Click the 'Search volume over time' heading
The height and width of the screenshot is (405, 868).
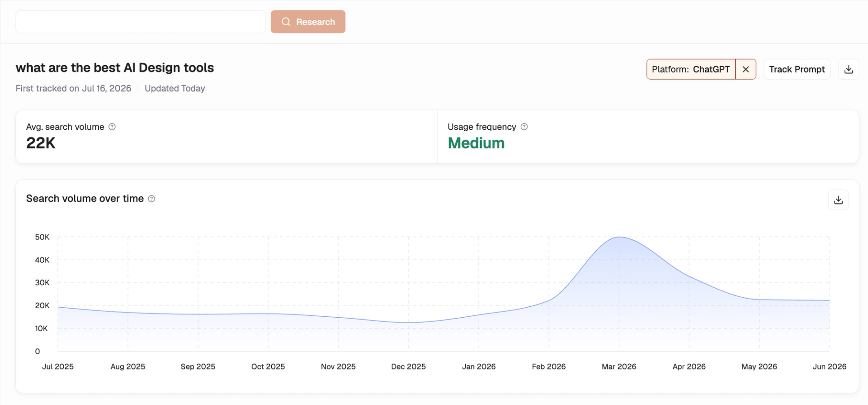[x=85, y=199]
